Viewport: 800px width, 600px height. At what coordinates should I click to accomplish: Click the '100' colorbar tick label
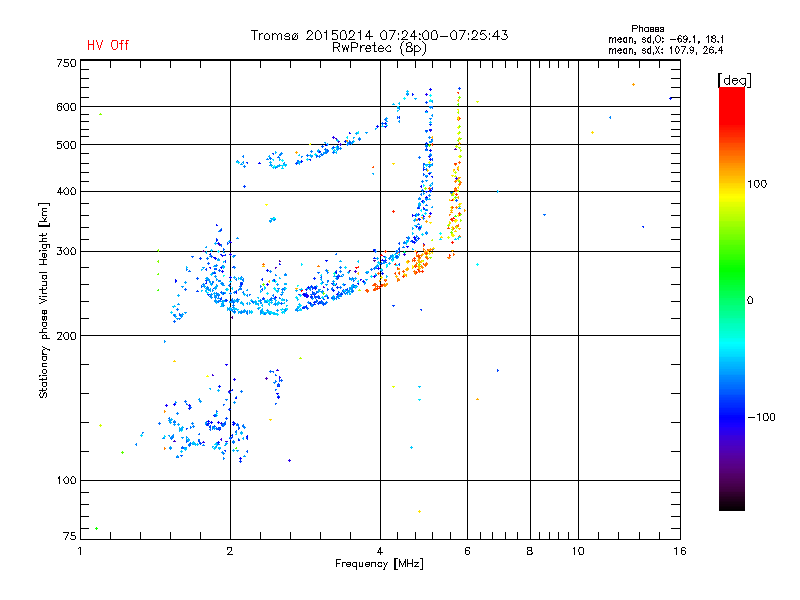(757, 184)
